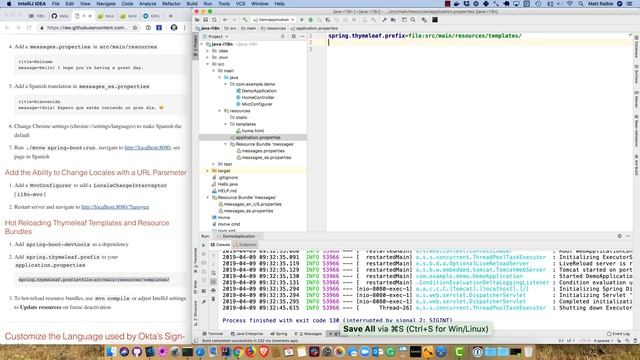
Task: Open the Terminal tool window tab
Action: click(x=213, y=334)
